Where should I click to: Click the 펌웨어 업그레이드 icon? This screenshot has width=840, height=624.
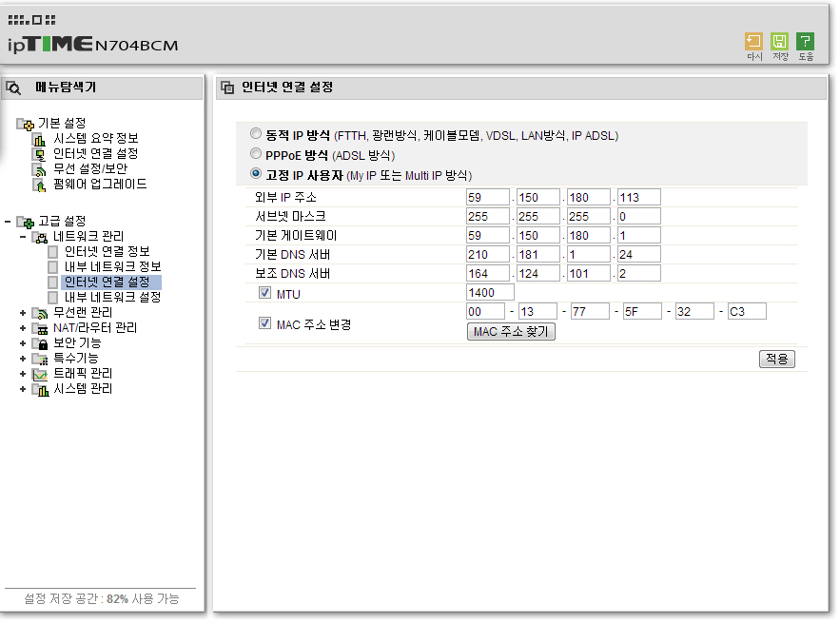[x=40, y=185]
